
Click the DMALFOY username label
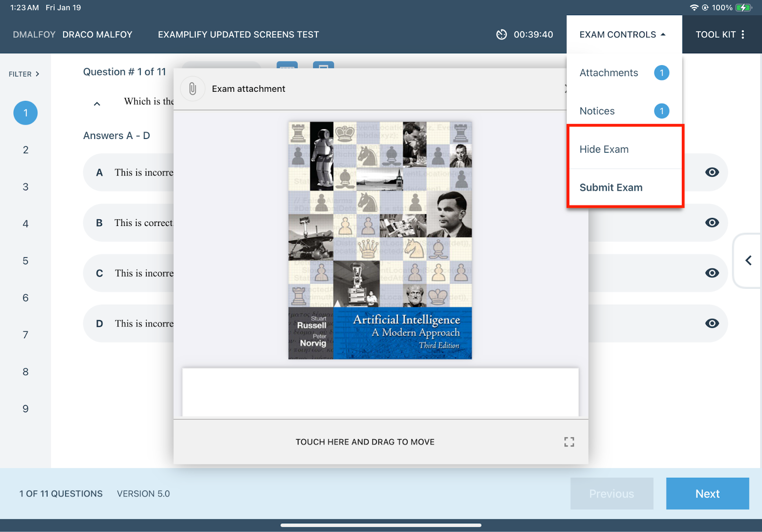coord(34,34)
